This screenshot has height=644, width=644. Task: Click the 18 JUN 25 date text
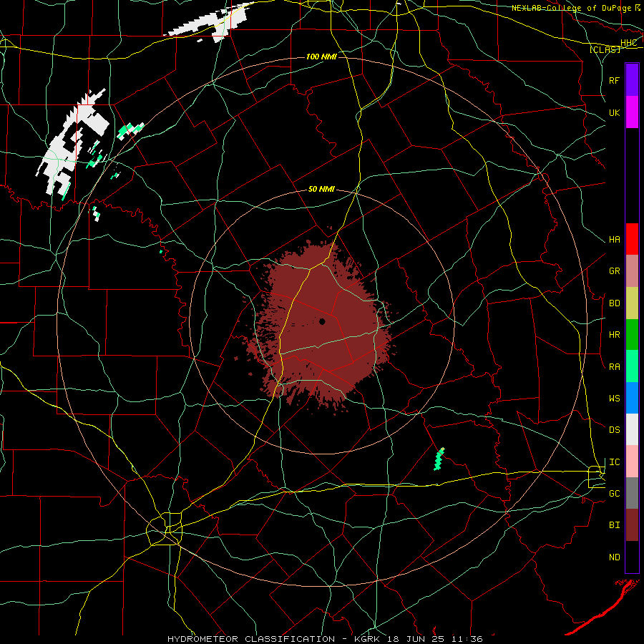(415, 639)
